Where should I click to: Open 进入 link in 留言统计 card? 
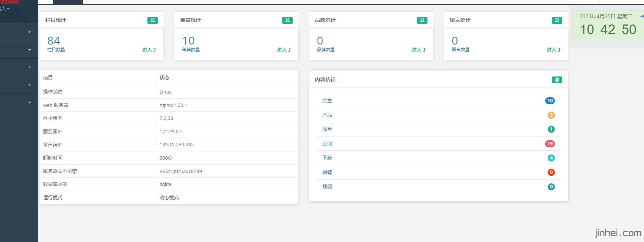click(554, 50)
